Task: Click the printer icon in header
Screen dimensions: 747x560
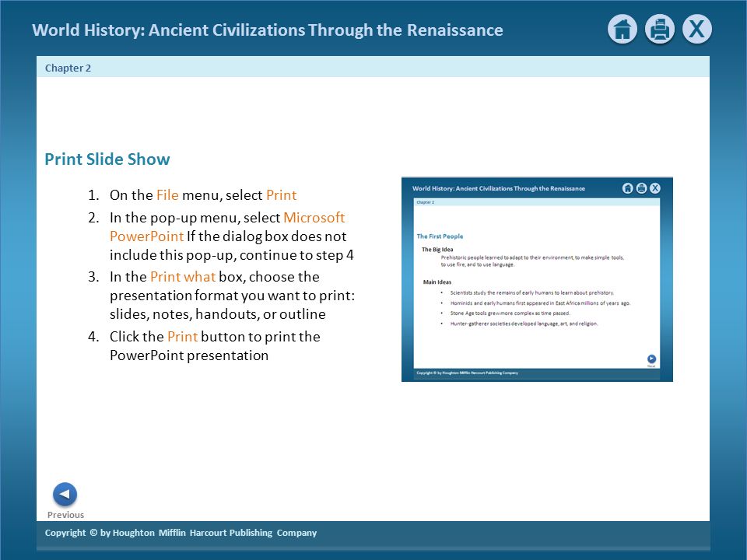Action: point(659,30)
